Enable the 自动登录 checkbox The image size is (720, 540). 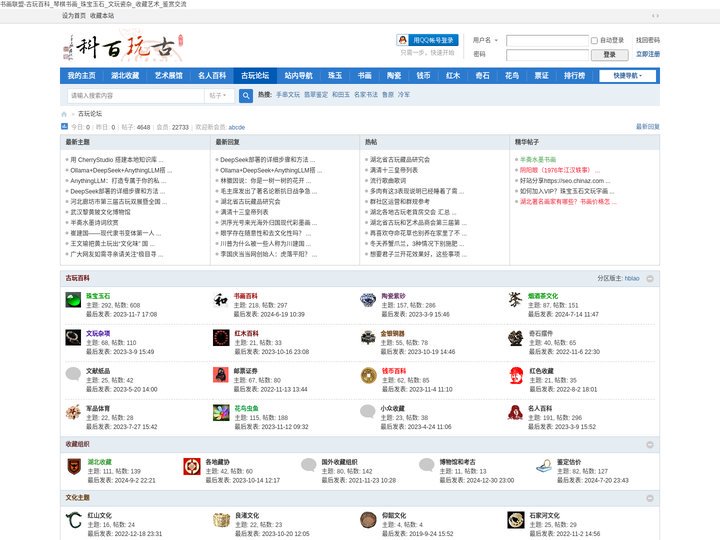[594, 40]
